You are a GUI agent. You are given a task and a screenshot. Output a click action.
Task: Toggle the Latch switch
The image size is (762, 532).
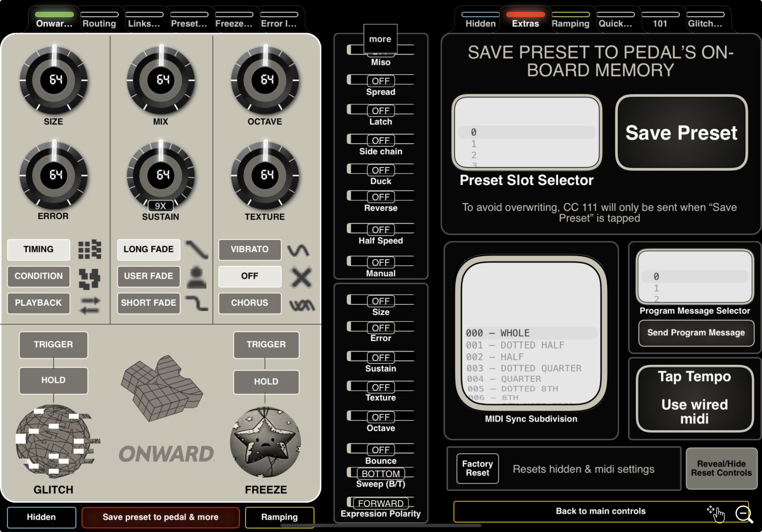point(381,110)
